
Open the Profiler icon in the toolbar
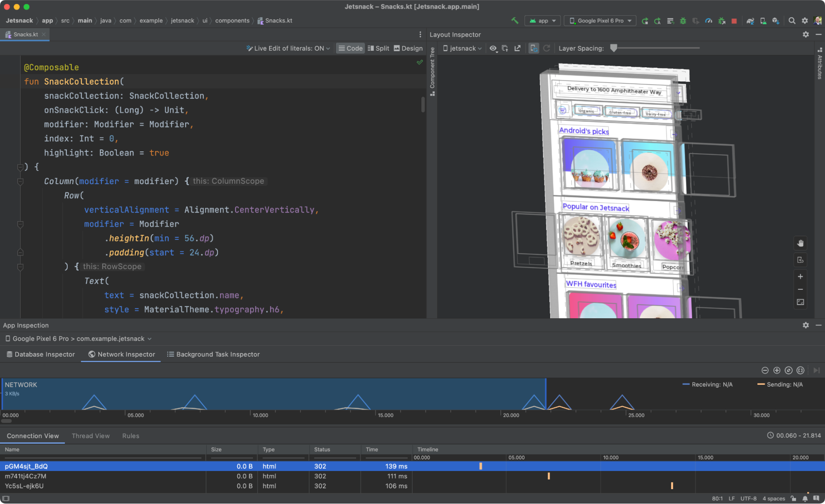coord(708,21)
